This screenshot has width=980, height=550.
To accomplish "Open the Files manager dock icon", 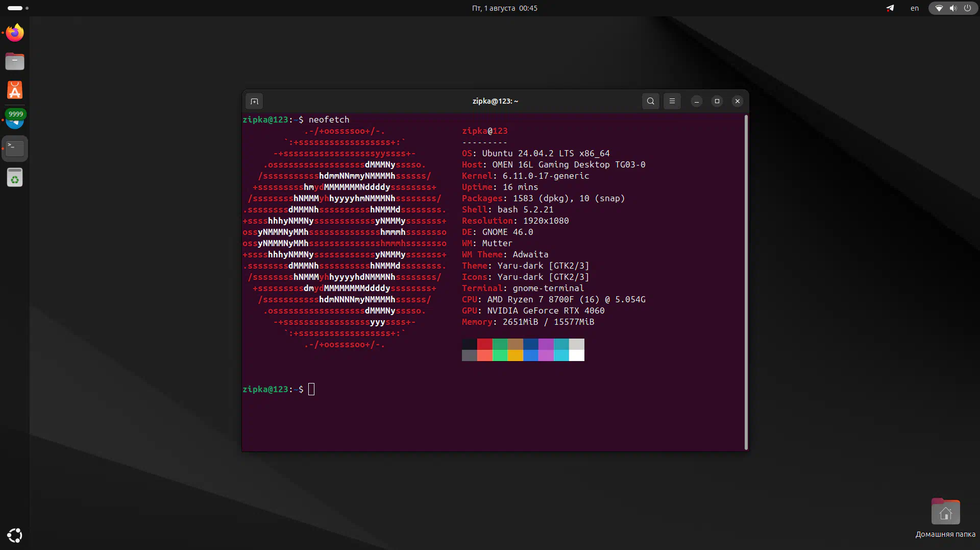I will pos(15,61).
